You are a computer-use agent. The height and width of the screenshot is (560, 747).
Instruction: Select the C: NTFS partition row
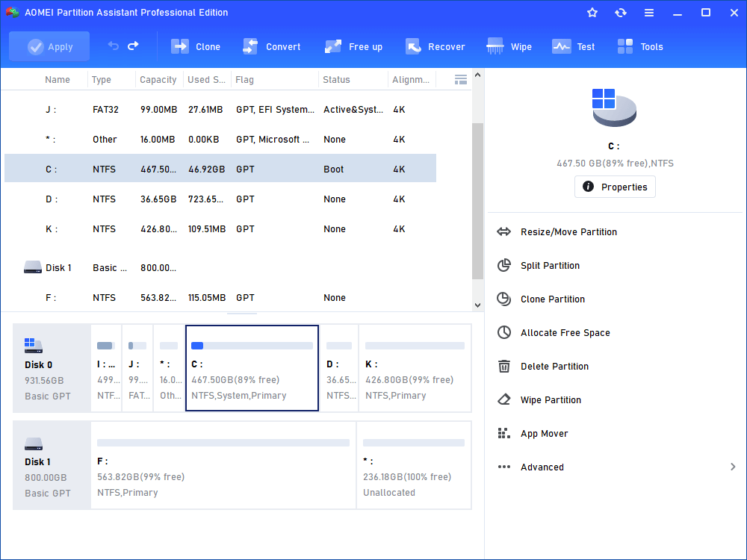220,169
